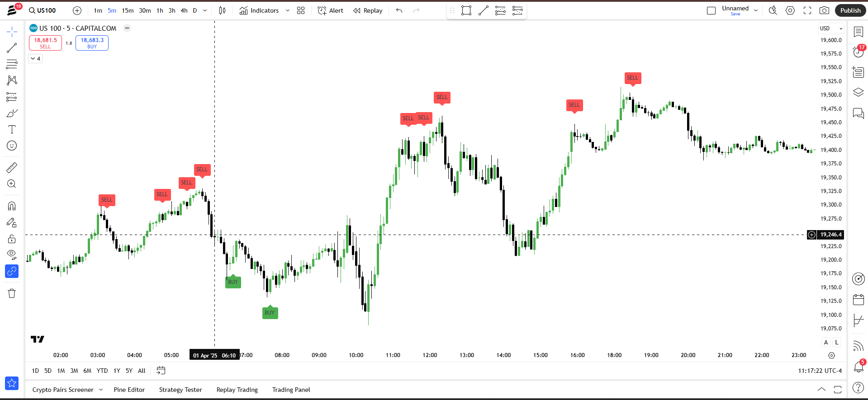
Task: Toggle lock all drawings
Action: [12, 239]
